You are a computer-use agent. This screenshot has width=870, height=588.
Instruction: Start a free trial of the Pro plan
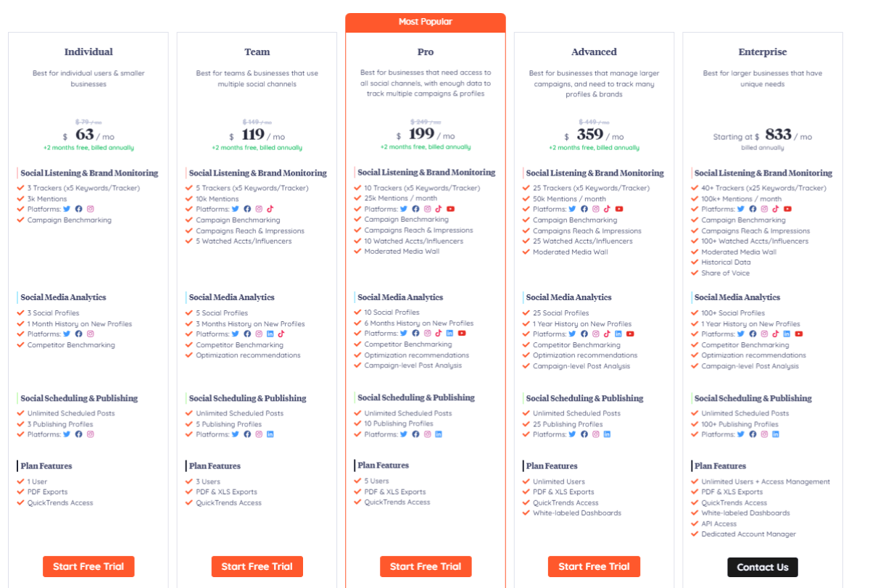coord(426,566)
